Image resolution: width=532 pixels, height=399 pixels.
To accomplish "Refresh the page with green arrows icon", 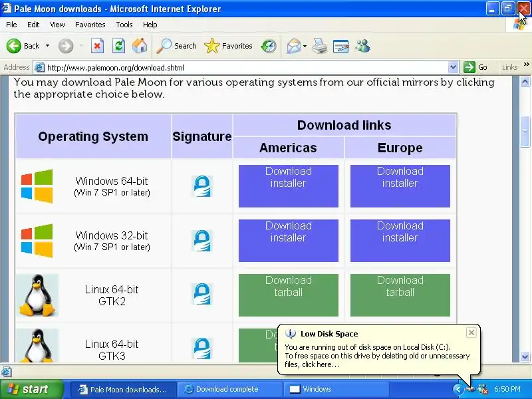I will (119, 46).
